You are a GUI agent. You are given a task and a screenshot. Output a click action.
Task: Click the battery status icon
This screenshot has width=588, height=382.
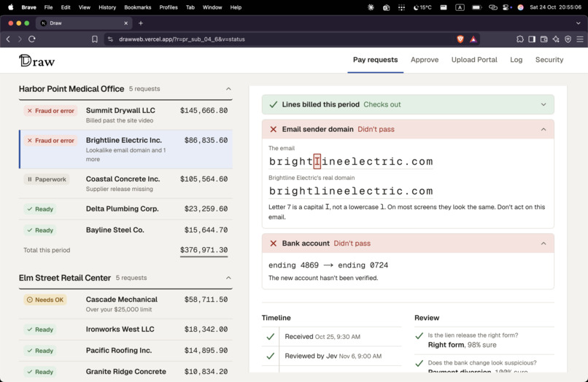tap(476, 7)
